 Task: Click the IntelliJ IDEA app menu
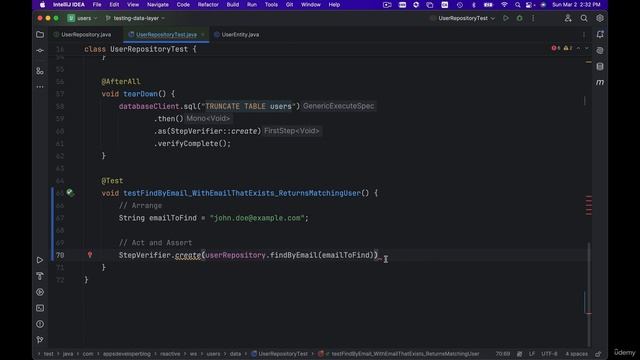pyautogui.click(x=69, y=5)
